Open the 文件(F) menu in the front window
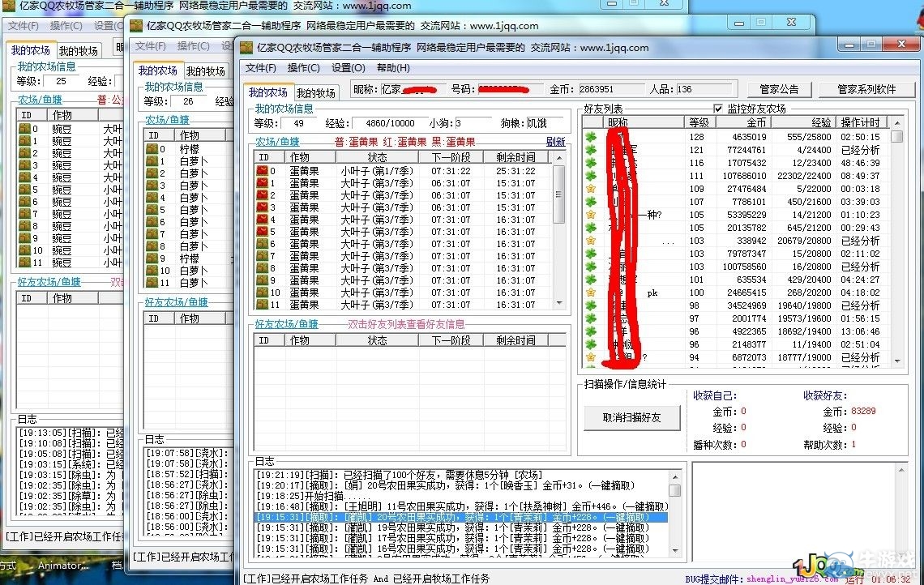This screenshot has height=585, width=924. (x=260, y=68)
